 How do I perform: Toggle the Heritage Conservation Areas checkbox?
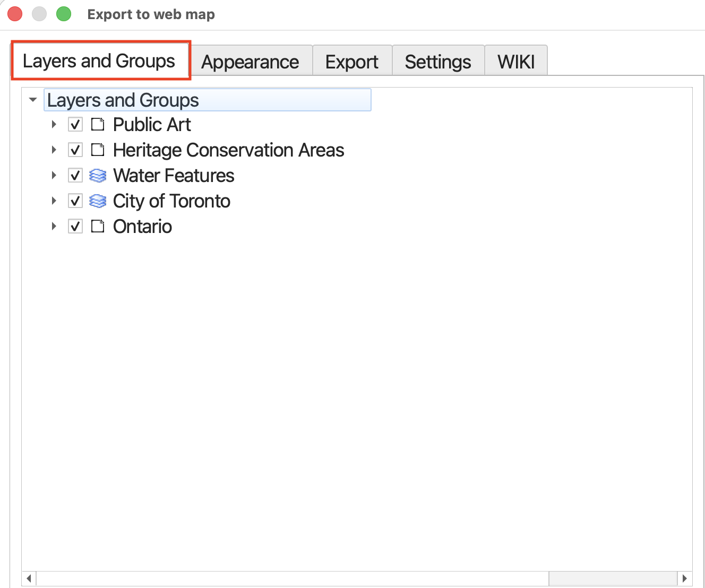point(75,150)
